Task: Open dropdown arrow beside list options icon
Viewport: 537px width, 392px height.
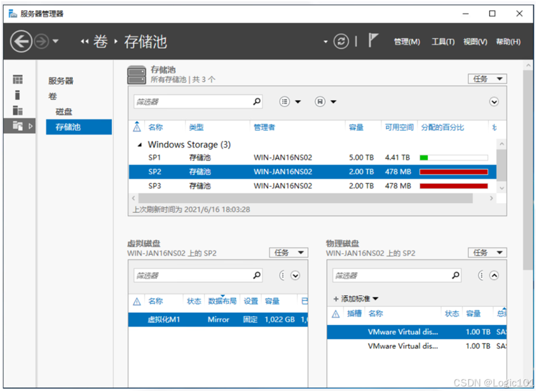Action: click(x=298, y=102)
